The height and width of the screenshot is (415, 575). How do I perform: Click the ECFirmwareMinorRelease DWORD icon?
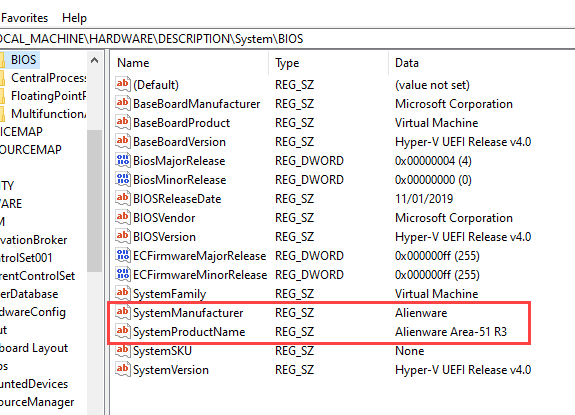[x=122, y=275]
